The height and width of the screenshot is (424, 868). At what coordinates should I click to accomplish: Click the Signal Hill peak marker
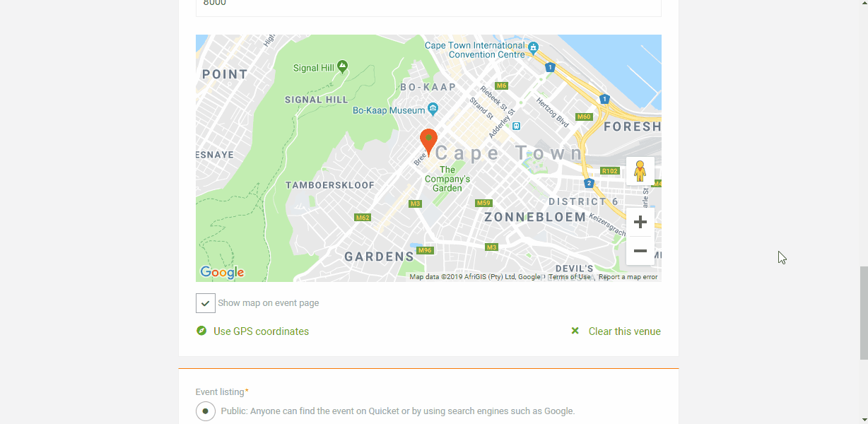coord(342,66)
